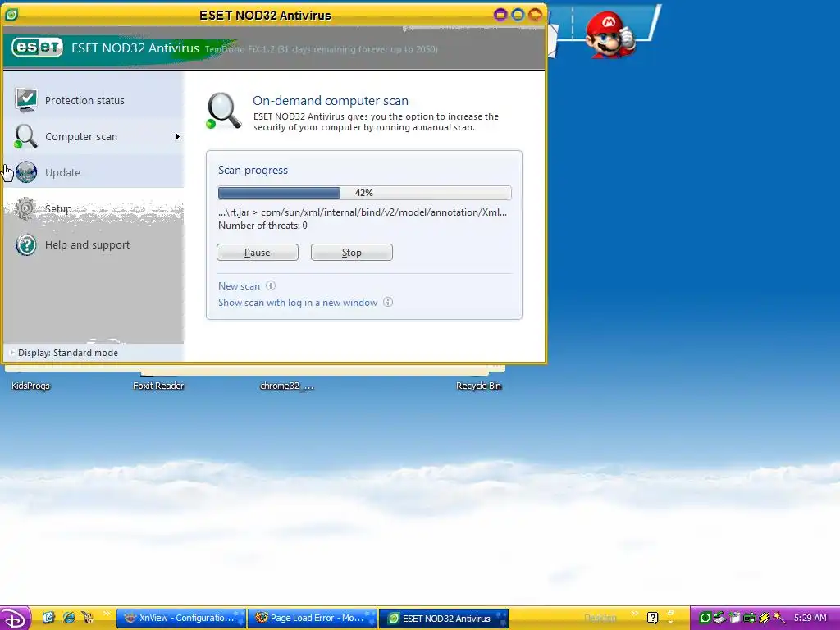Click the 5:29 AM system clock
Screen dimensions: 840x630
(810, 618)
